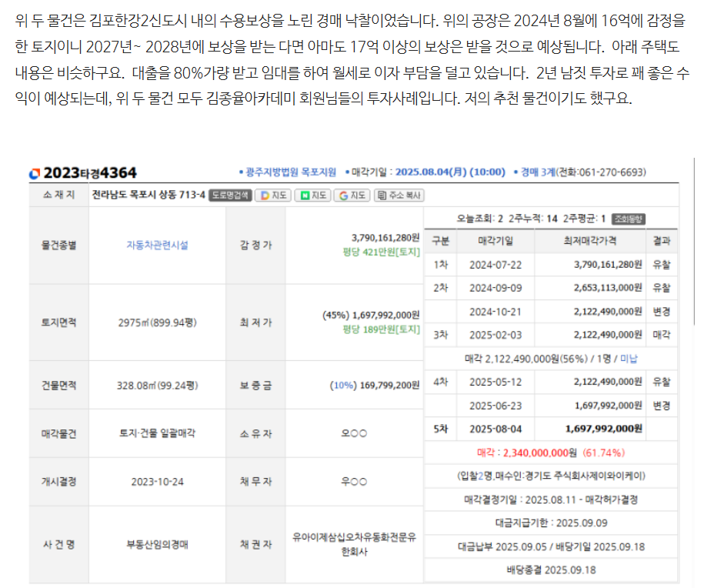The width and height of the screenshot is (704, 588).
Task: Click the Daum map button (D 지도)
Action: 273,195
